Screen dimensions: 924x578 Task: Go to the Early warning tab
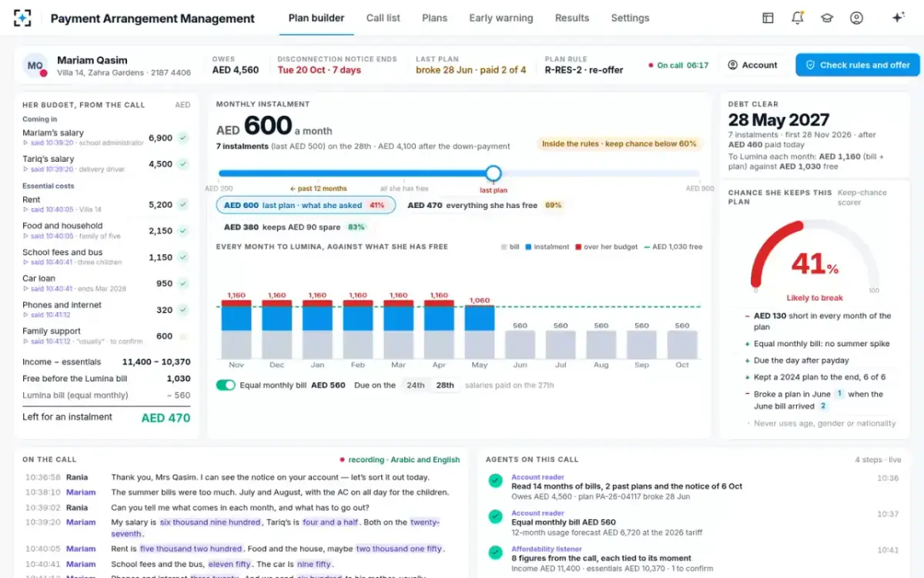coord(501,18)
